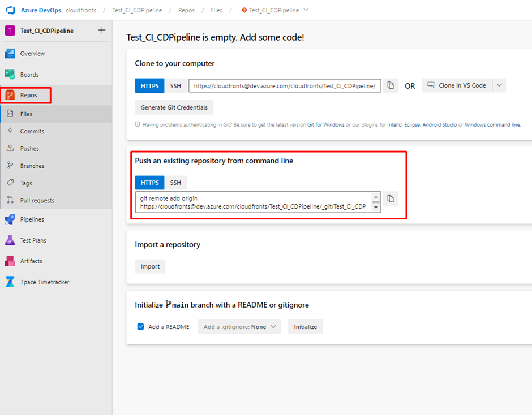
Task: Click the Azure DevOps text link
Action: tap(41, 10)
